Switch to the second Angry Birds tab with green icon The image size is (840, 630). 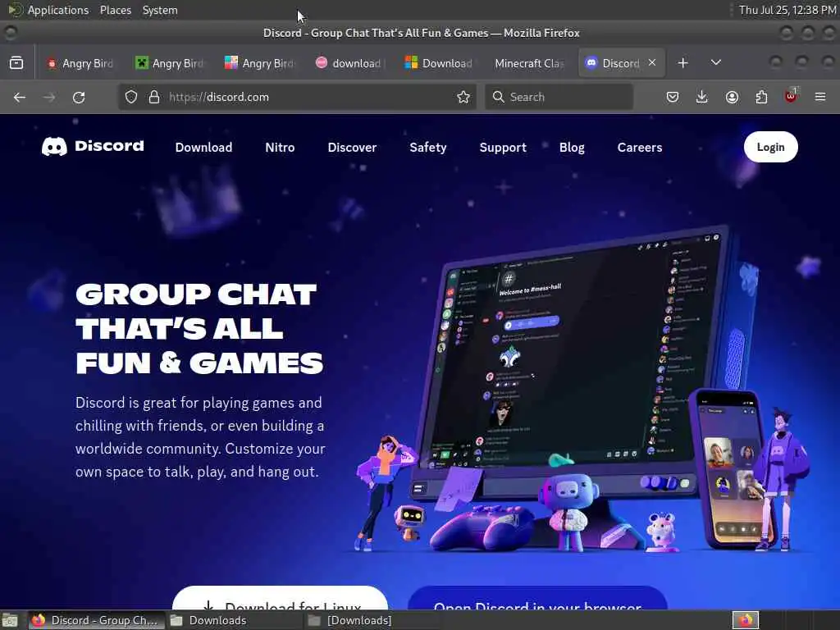(x=171, y=63)
